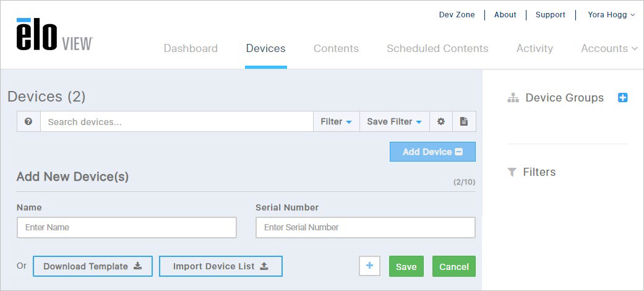Click the Filters funnel icon
This screenshot has height=291, width=644.
click(512, 172)
